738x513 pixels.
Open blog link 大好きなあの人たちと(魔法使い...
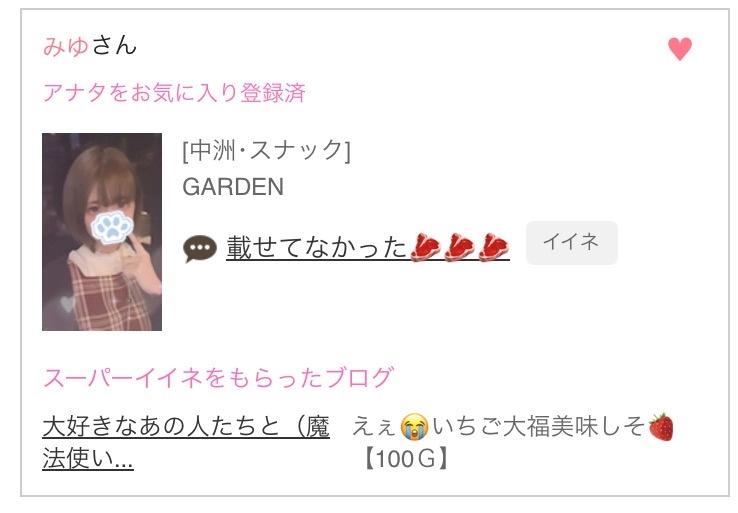[186, 442]
